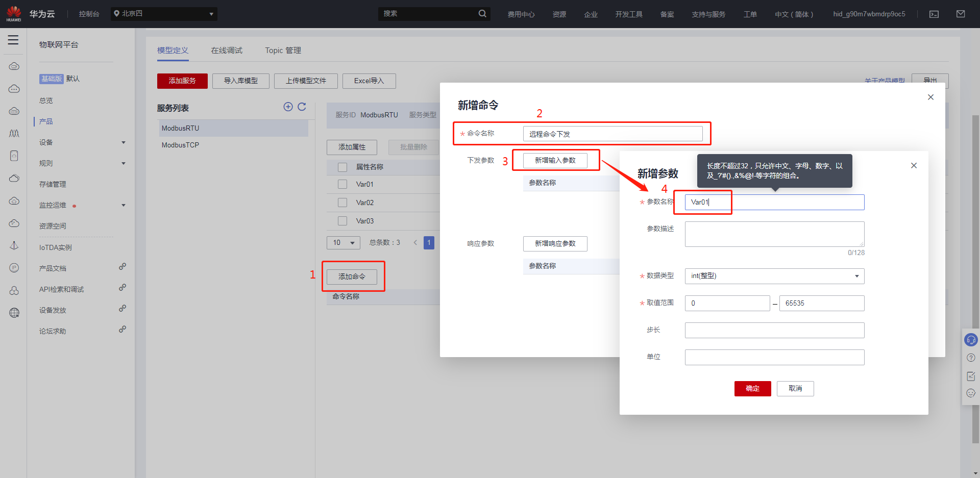Click the 参数描述 text area

pos(774,234)
